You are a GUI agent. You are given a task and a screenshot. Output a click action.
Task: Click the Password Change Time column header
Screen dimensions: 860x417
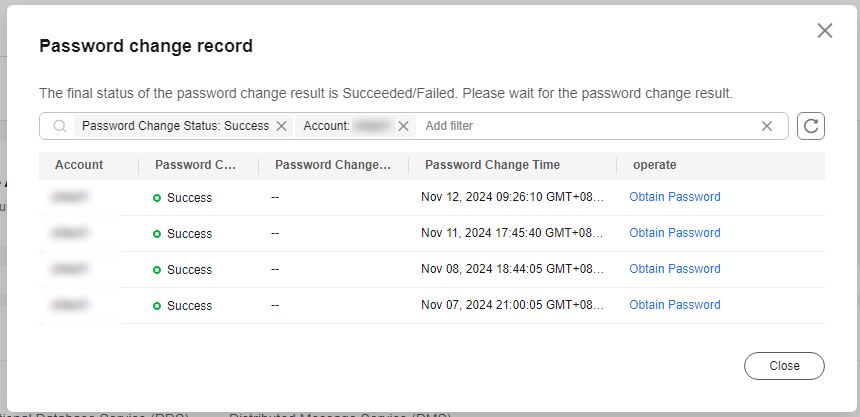(x=493, y=165)
